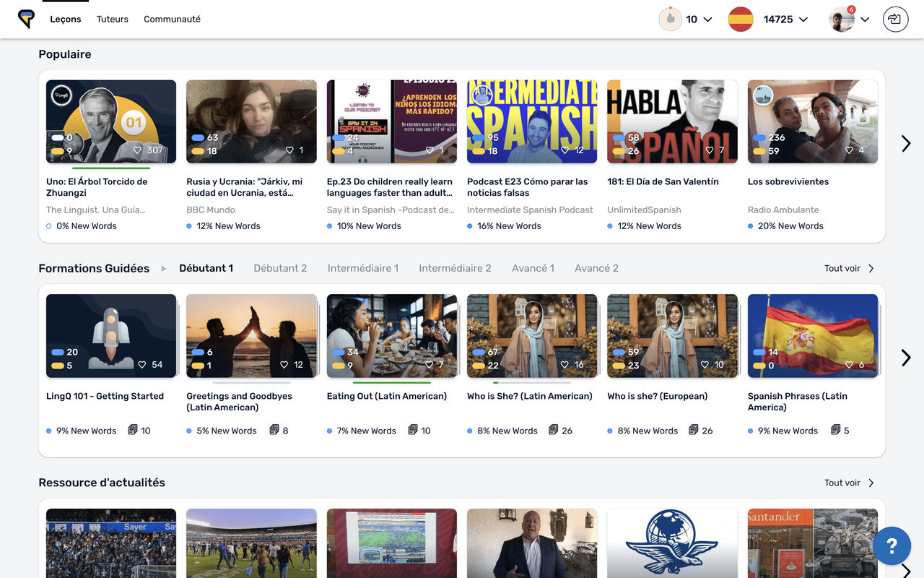Viewport: 924px width, 578px height.
Task: Open the Los sobrevivientes lesson thumbnail
Action: 813,121
